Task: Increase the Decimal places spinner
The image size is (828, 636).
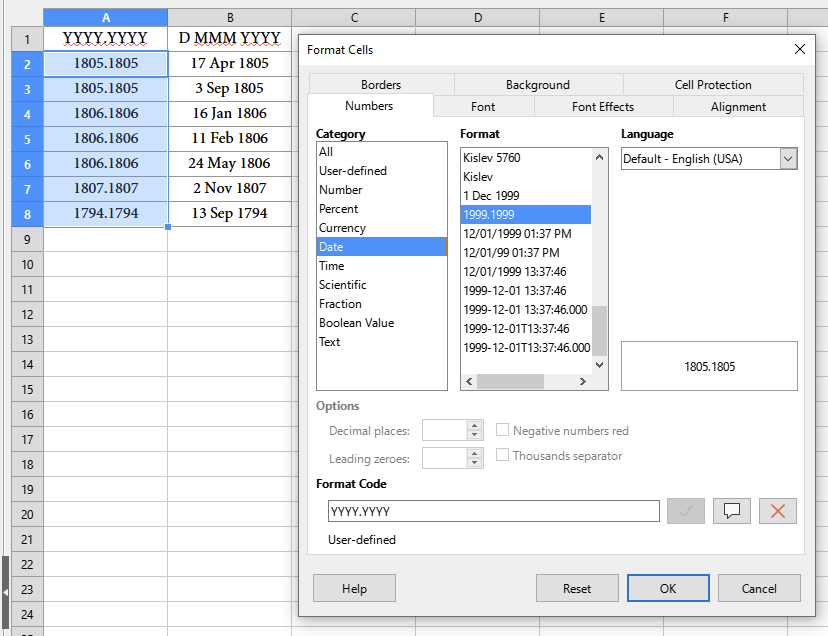Action: [475, 425]
